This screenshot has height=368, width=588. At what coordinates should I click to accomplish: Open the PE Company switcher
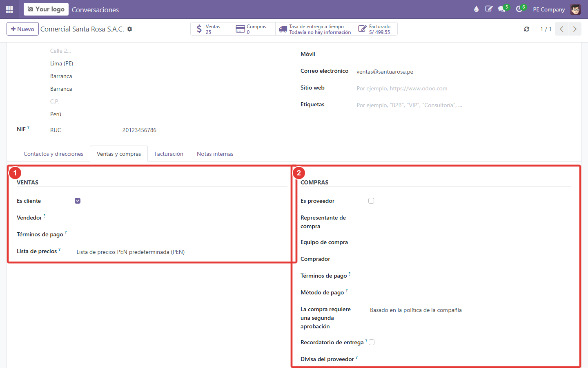pos(549,9)
